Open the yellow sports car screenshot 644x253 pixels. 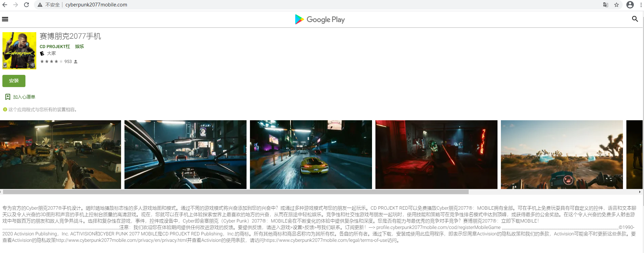[x=311, y=154]
